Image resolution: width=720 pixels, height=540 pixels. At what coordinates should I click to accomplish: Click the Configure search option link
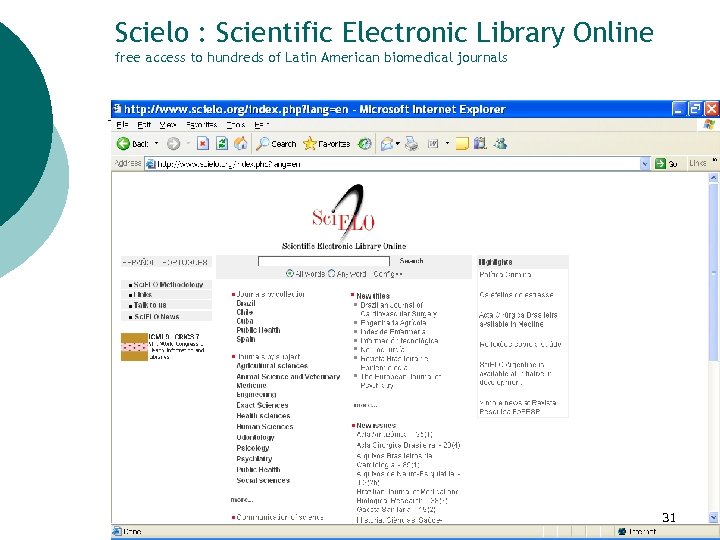(x=388, y=274)
